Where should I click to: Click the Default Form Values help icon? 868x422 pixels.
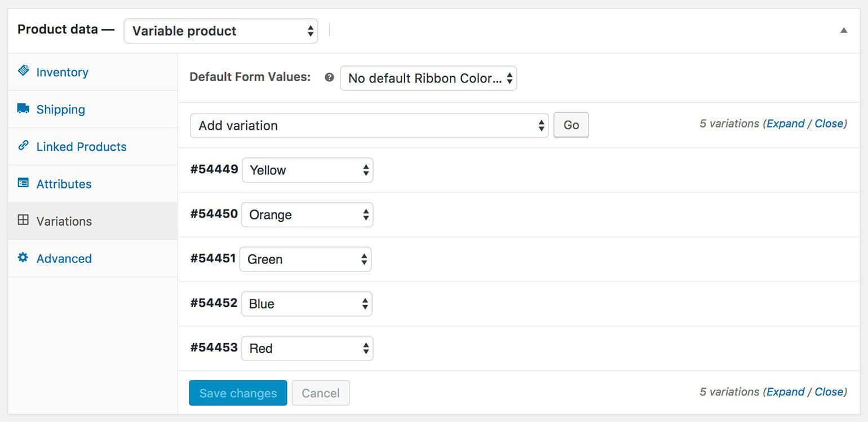coord(329,77)
